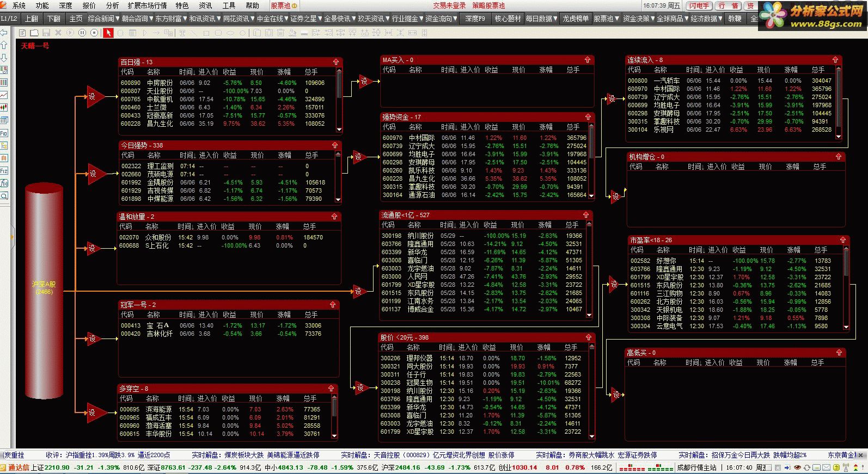Collapse the 百日强 panel
Viewport: 868px width, 474px height.
tap(335, 62)
